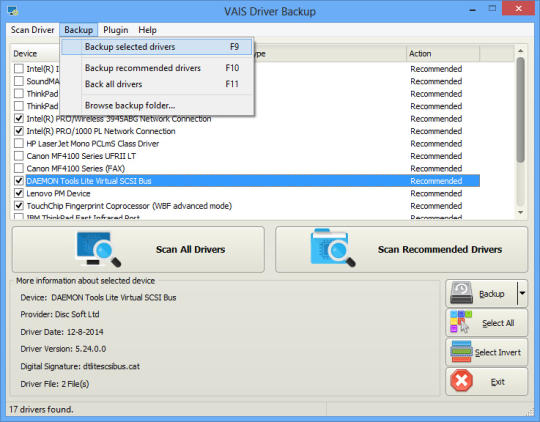Open the Help menu

147,30
